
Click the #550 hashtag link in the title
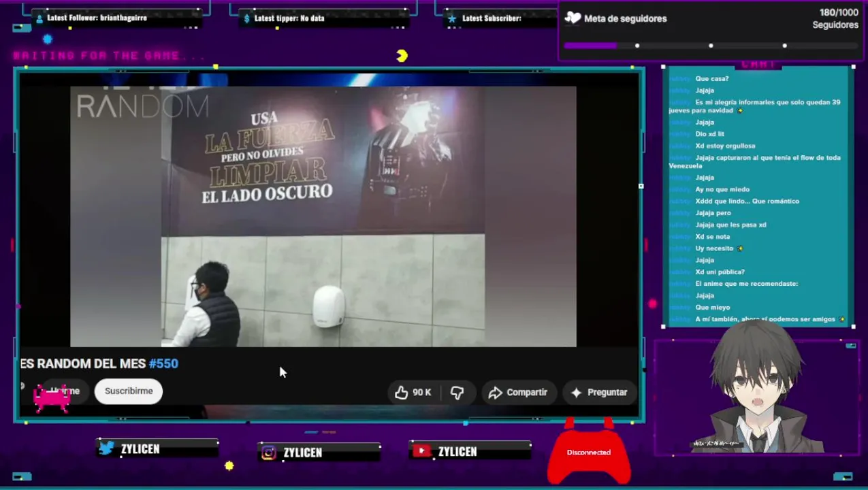[x=163, y=363]
